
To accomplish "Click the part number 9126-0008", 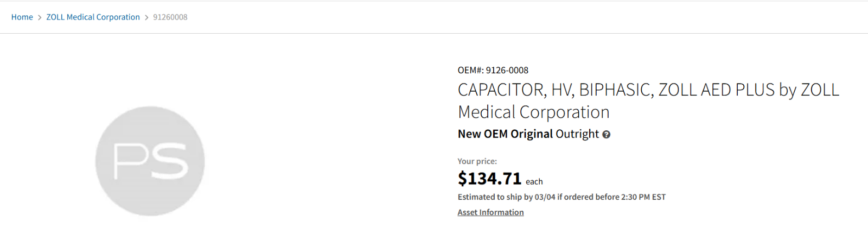I will pos(507,70).
